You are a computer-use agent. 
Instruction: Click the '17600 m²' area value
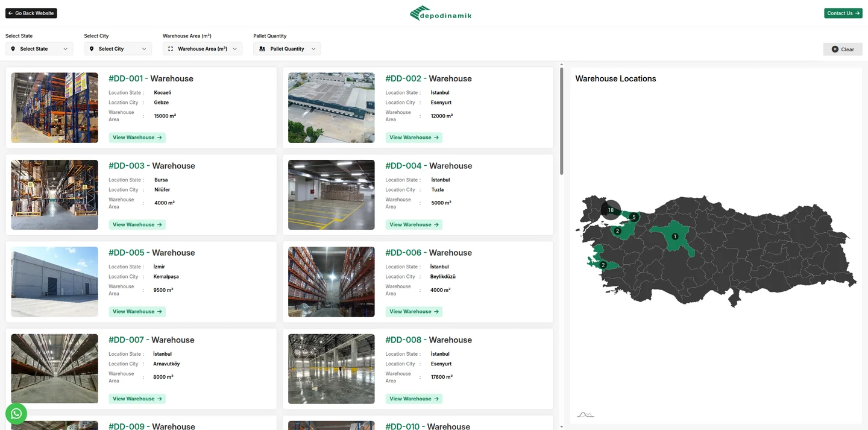[x=442, y=377]
